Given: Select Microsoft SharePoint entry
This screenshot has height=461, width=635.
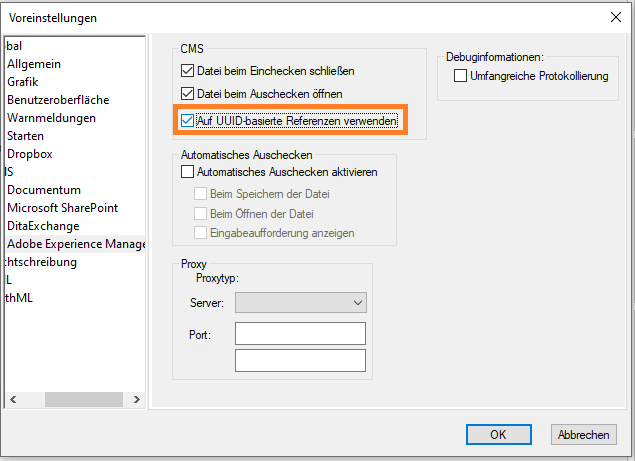Looking at the screenshot, I should tap(62, 208).
